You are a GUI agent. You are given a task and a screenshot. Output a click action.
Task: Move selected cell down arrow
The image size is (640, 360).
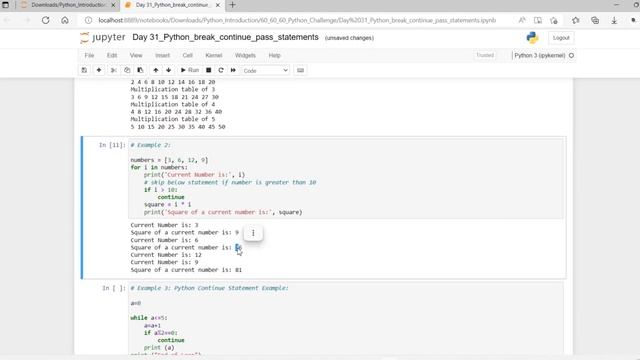coord(169,70)
